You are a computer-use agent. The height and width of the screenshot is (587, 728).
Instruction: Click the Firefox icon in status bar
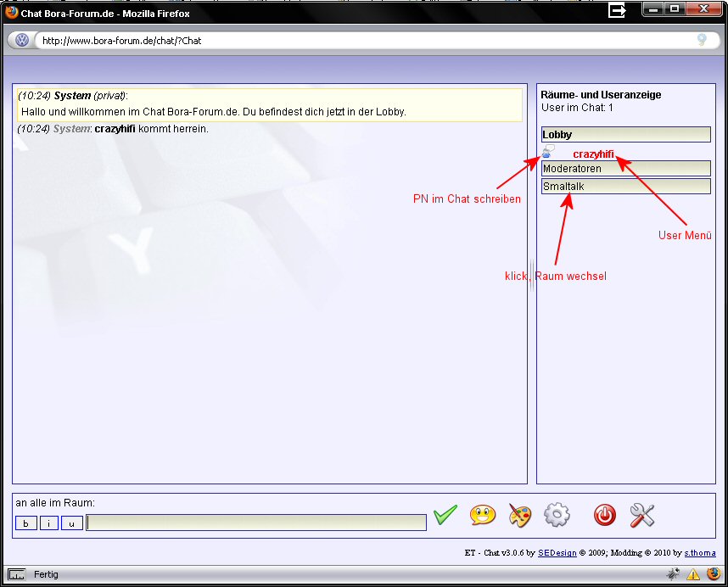point(714,574)
